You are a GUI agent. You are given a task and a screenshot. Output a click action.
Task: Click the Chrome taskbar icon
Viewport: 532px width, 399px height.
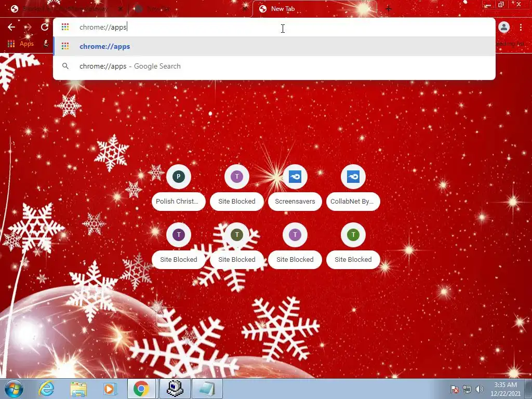click(x=141, y=389)
